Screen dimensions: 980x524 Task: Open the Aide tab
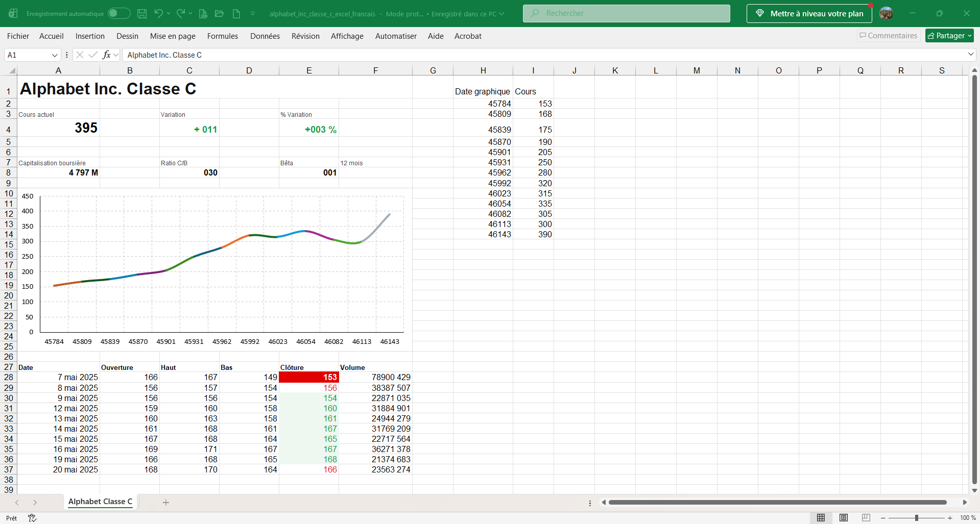click(436, 36)
